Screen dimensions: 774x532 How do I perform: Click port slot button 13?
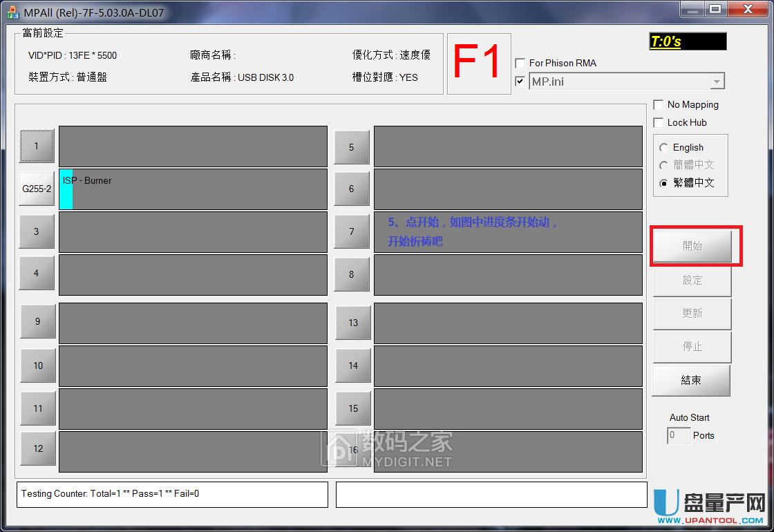[352, 323]
